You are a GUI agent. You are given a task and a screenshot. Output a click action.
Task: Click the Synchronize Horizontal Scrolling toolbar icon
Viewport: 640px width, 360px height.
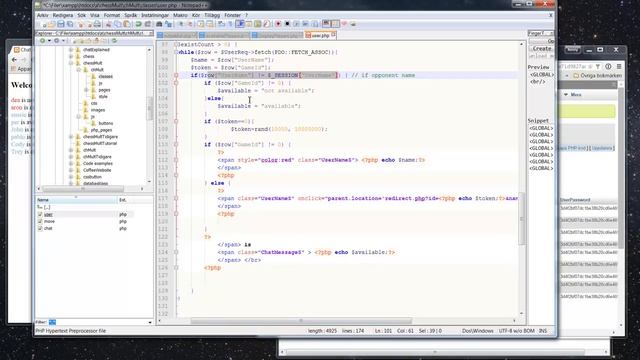[x=209, y=24]
